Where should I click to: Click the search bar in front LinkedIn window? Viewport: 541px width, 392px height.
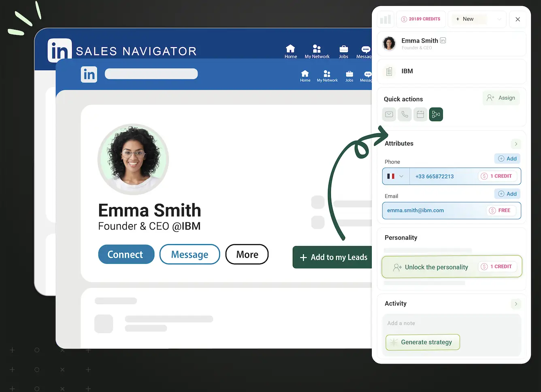pos(151,74)
